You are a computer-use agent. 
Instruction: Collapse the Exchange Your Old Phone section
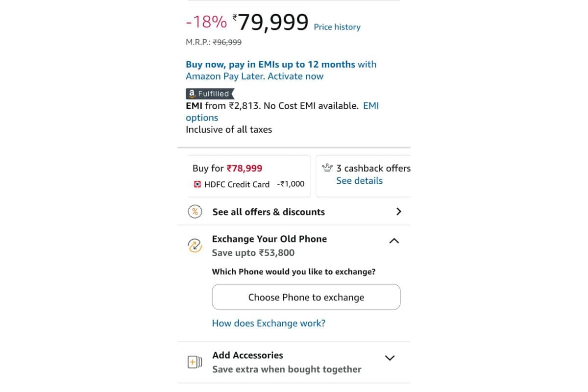(394, 241)
